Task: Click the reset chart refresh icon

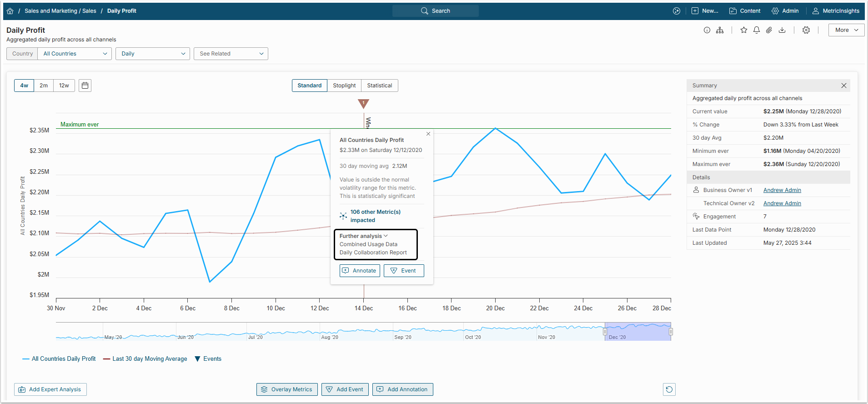Action: (669, 389)
